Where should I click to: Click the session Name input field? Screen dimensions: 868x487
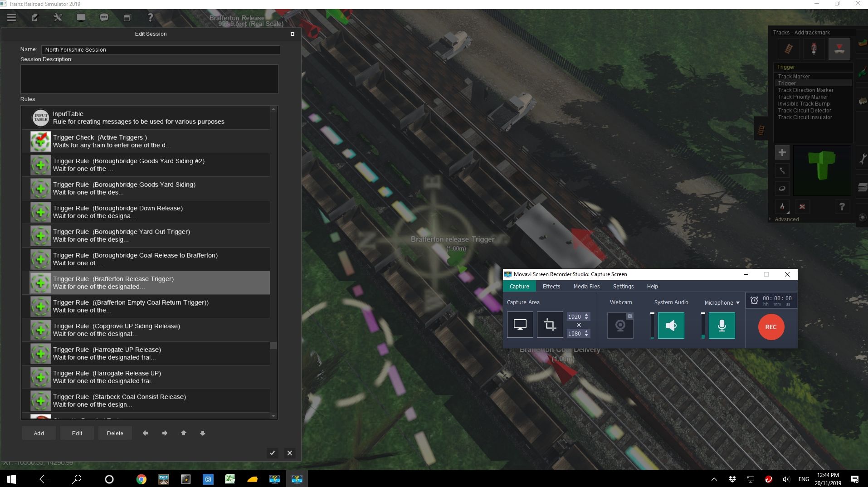coord(161,50)
